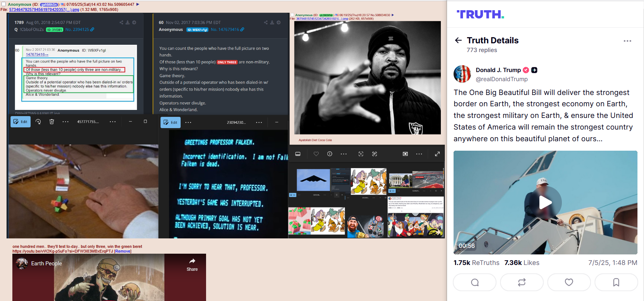Click the yLO9GVVd poster ID badge
Viewport: 644px width, 301px height.
pos(326,15)
